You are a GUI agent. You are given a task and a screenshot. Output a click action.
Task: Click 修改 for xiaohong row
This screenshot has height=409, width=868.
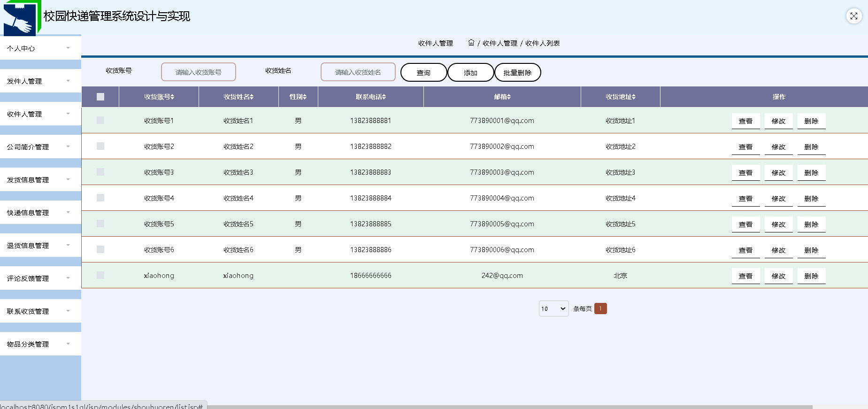pyautogui.click(x=779, y=276)
